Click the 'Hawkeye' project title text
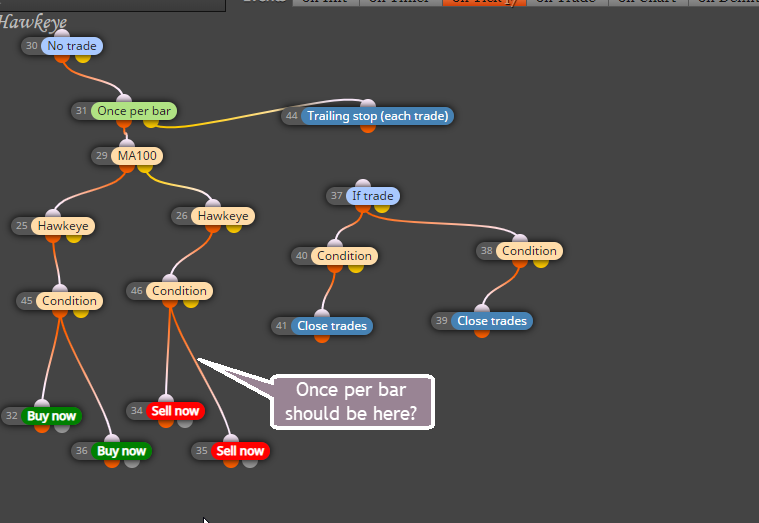This screenshot has width=759, height=523. 33,23
